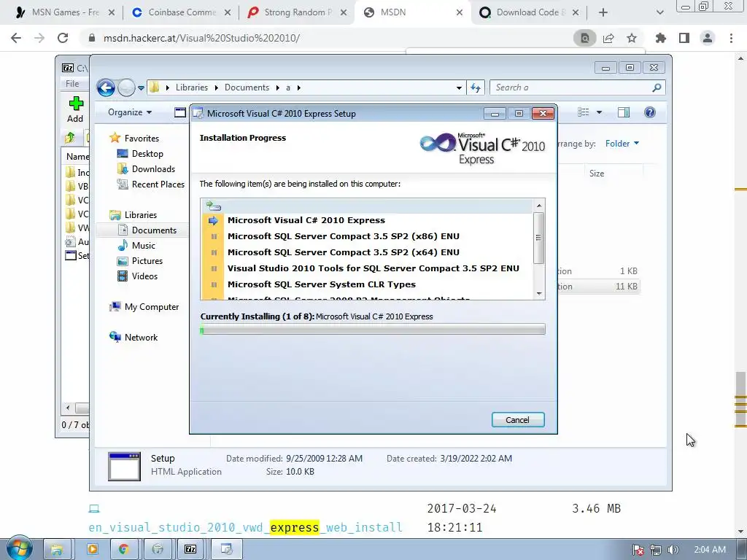Toggle the preview pane icon
747x560 pixels.
[x=624, y=112]
